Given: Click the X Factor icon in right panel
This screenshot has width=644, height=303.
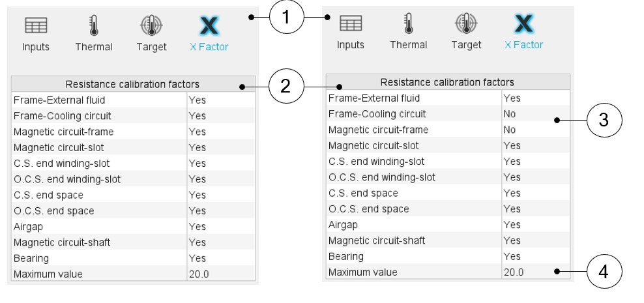Looking at the screenshot, I should [x=523, y=24].
